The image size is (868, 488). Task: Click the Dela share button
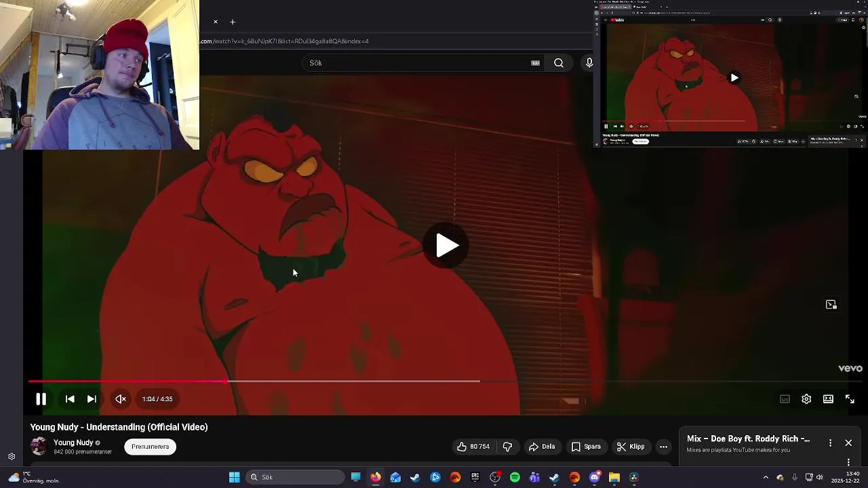(542, 447)
